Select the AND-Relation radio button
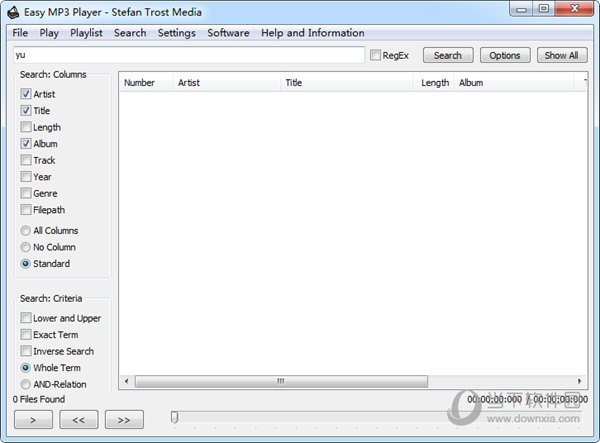Image resolution: width=600 pixels, height=443 pixels. [x=26, y=384]
